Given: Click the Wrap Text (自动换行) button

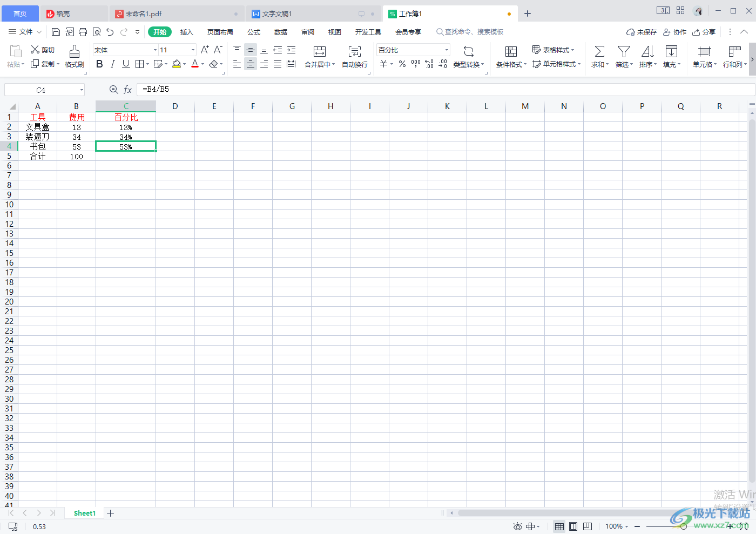Looking at the screenshot, I should (355, 56).
